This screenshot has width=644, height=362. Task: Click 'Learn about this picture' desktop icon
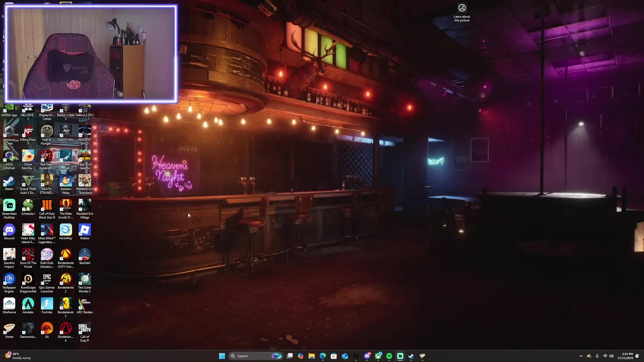pos(462,13)
